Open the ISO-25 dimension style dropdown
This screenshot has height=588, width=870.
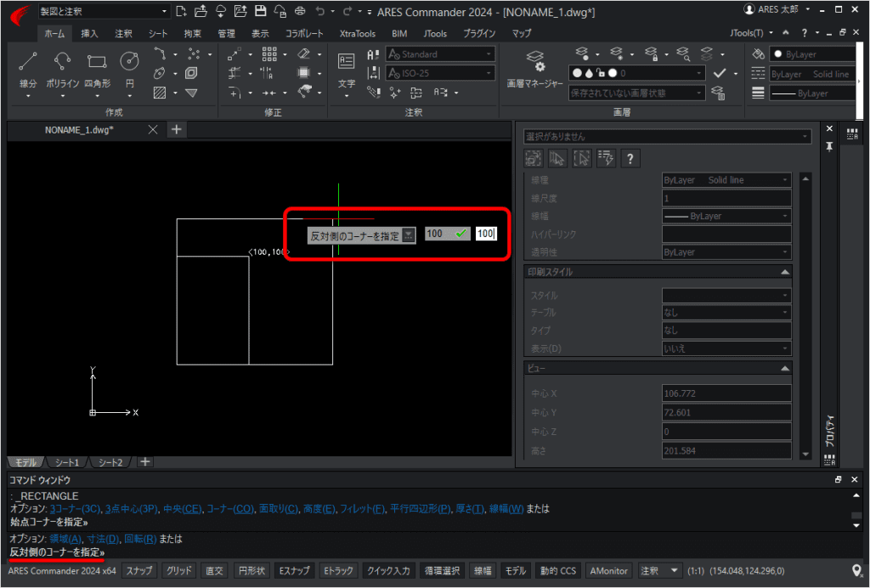coord(440,73)
